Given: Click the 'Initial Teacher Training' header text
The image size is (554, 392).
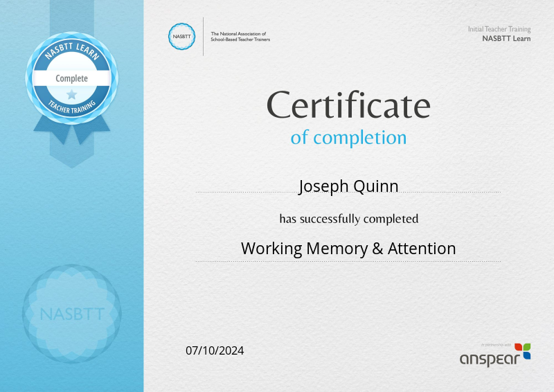Looking at the screenshot, I should 499,29.
